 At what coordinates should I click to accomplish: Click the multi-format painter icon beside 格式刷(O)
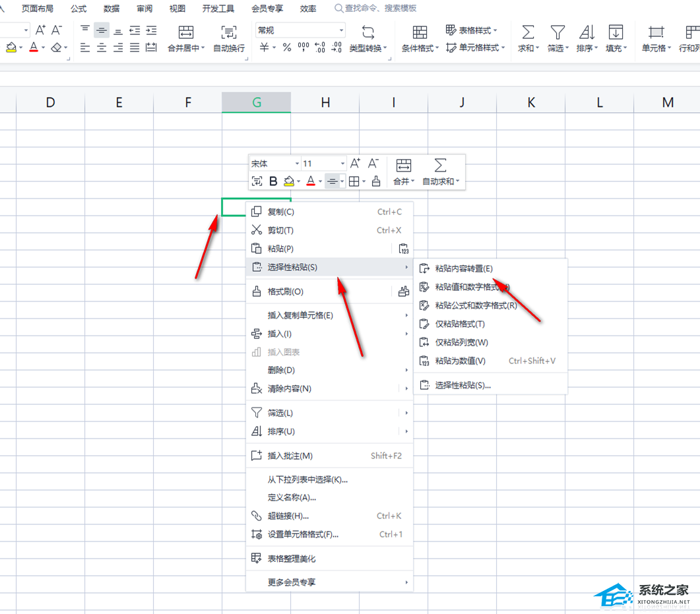[x=404, y=292]
